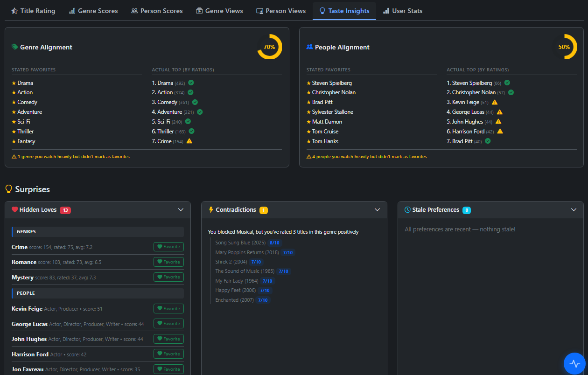Click the red heart Hidden Loves icon
Viewport: 588px width, 375px height.
pos(14,210)
